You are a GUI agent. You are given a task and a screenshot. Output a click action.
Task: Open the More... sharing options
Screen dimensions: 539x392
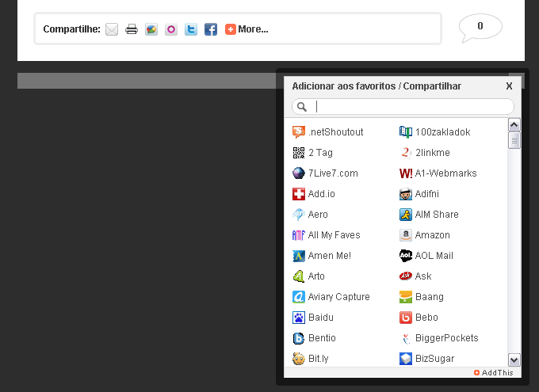pyautogui.click(x=247, y=29)
